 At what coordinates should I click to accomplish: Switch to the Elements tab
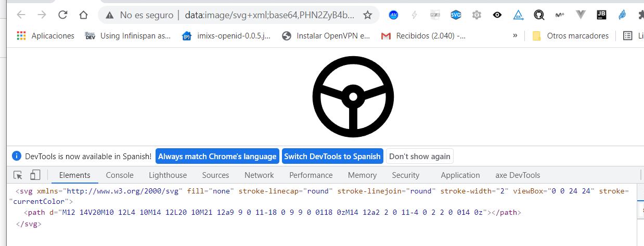click(x=74, y=175)
